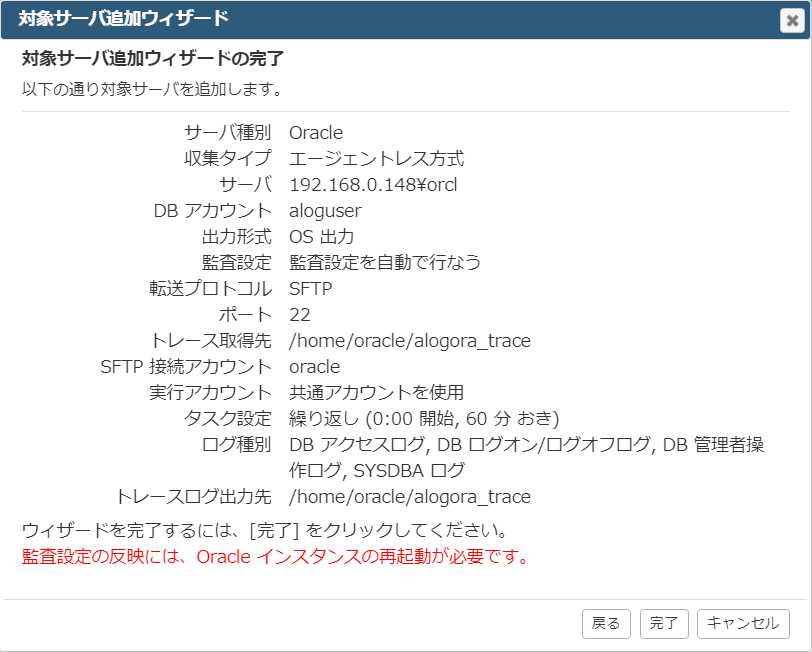Select the server value 192.168.0.148¥orcl
The height and width of the screenshot is (652, 812).
[373, 185]
